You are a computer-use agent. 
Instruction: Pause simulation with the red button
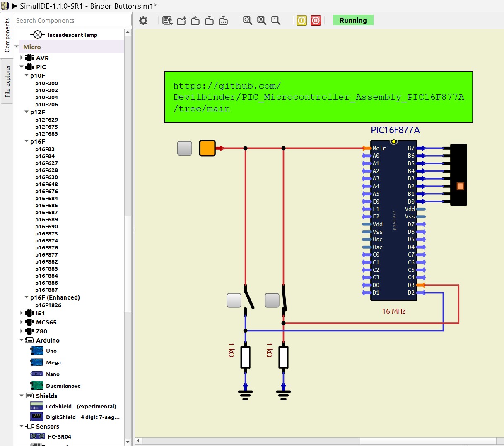pos(316,21)
